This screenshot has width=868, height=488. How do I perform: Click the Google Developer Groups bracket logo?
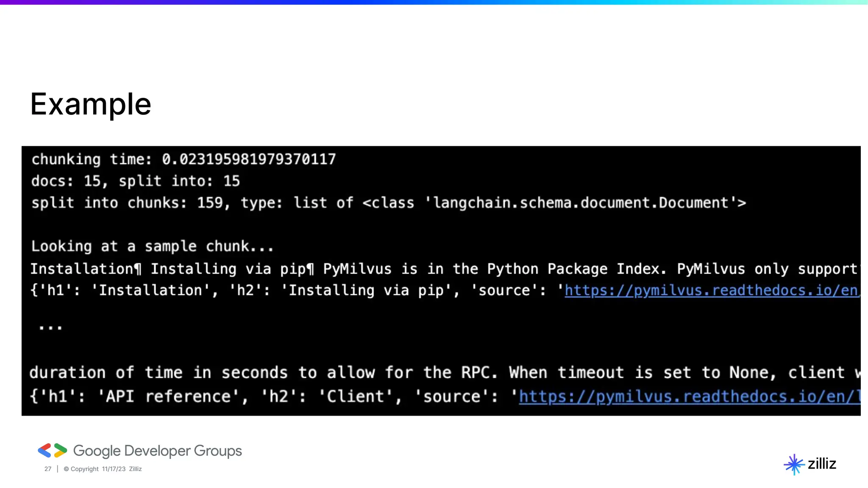[52, 450]
